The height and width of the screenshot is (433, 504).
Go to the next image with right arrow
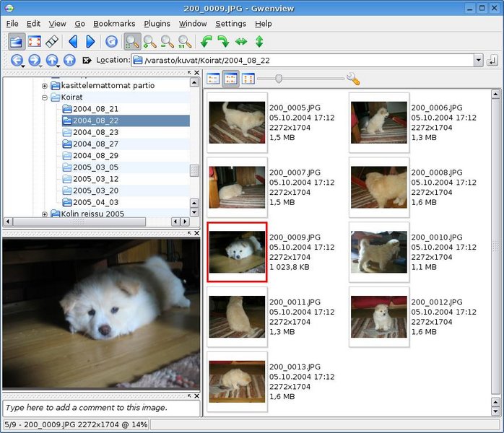(x=90, y=42)
